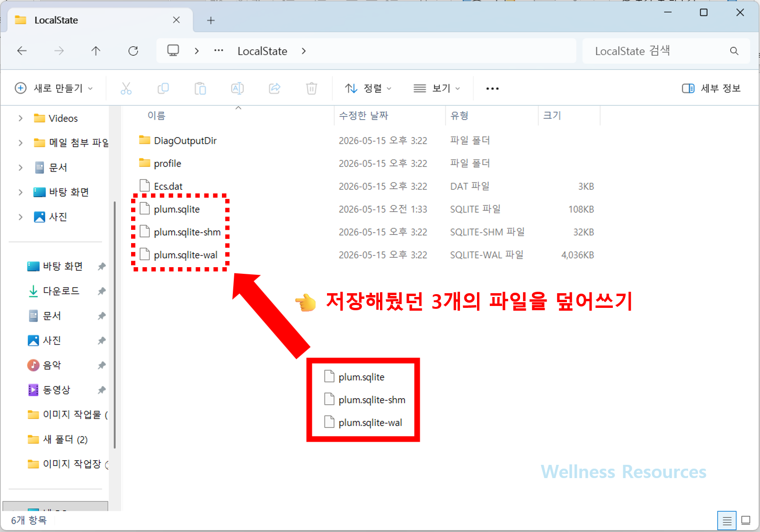Image resolution: width=760 pixels, height=532 pixels.
Task: Click the This PC monitor icon in address bar
Action: 173,51
